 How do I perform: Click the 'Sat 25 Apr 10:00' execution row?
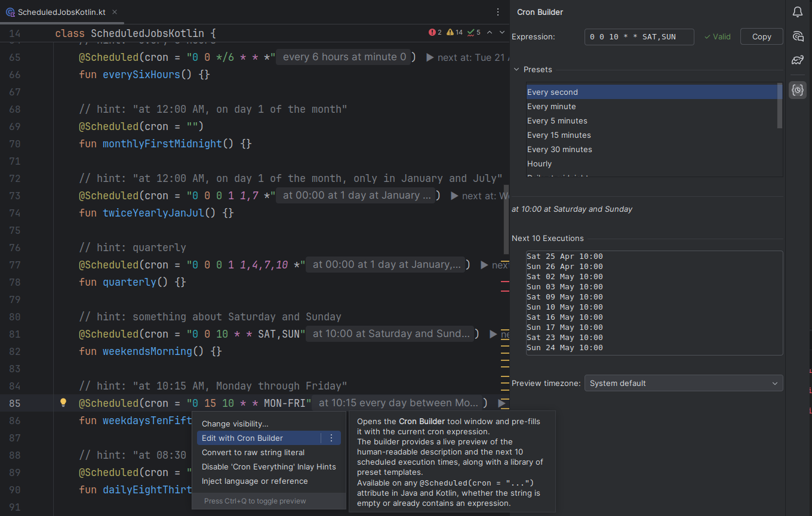[565, 257]
